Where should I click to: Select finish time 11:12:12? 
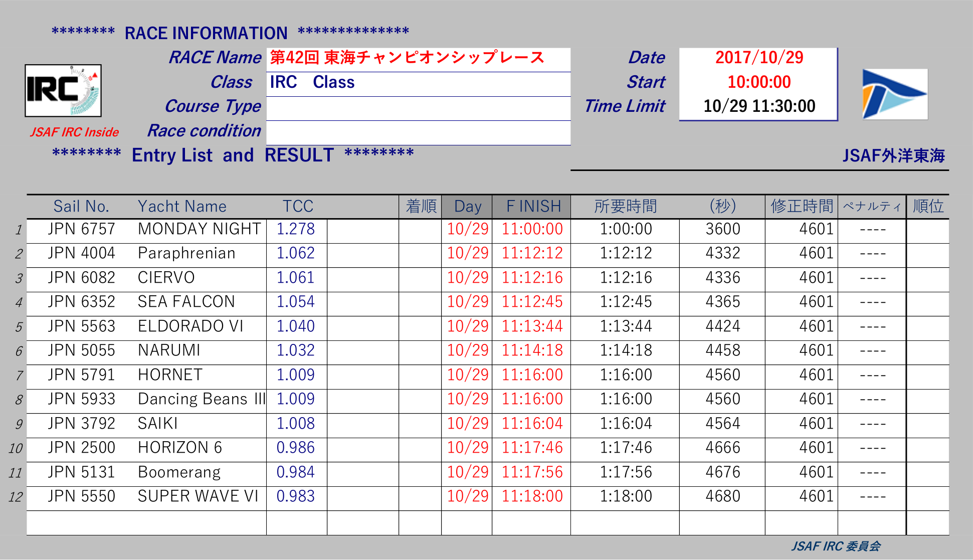[532, 254]
